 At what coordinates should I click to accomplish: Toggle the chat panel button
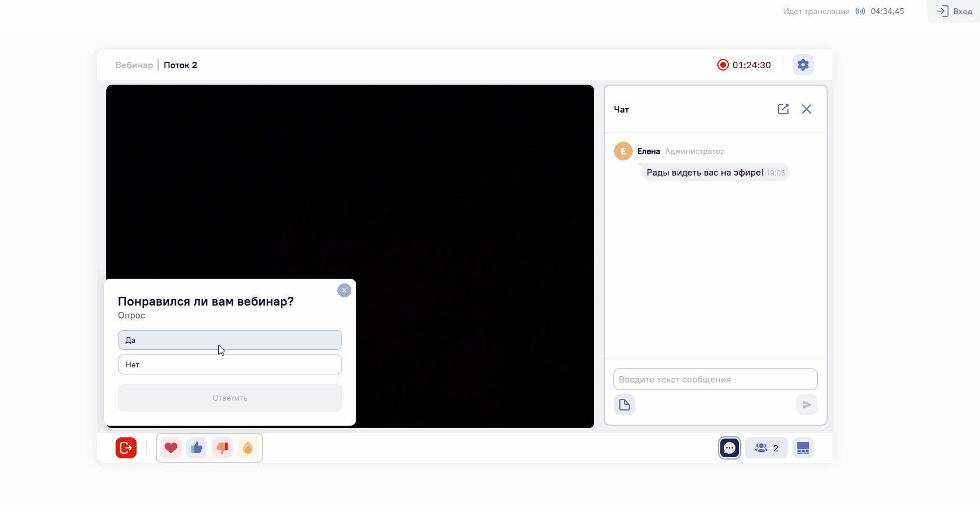[x=730, y=448]
